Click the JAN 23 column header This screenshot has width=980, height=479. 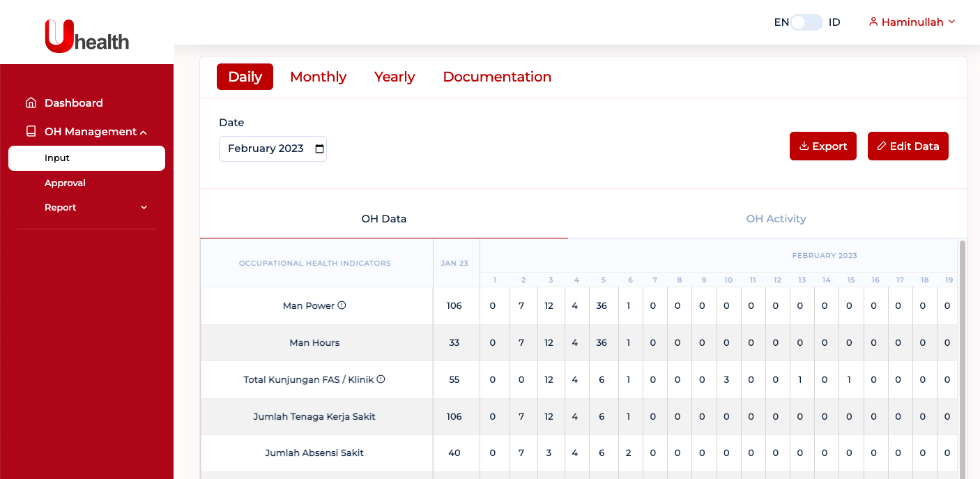pos(454,263)
